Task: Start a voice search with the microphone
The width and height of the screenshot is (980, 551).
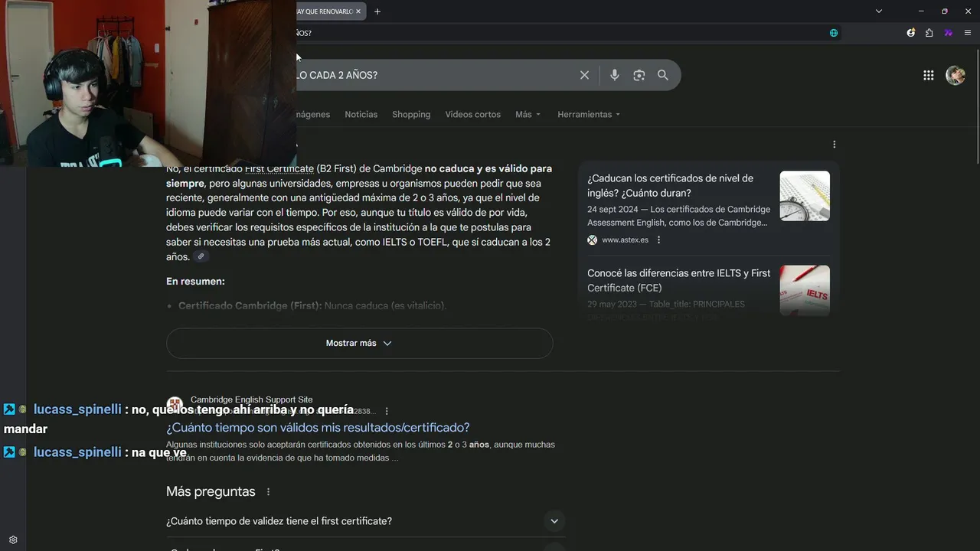Action: click(x=614, y=75)
